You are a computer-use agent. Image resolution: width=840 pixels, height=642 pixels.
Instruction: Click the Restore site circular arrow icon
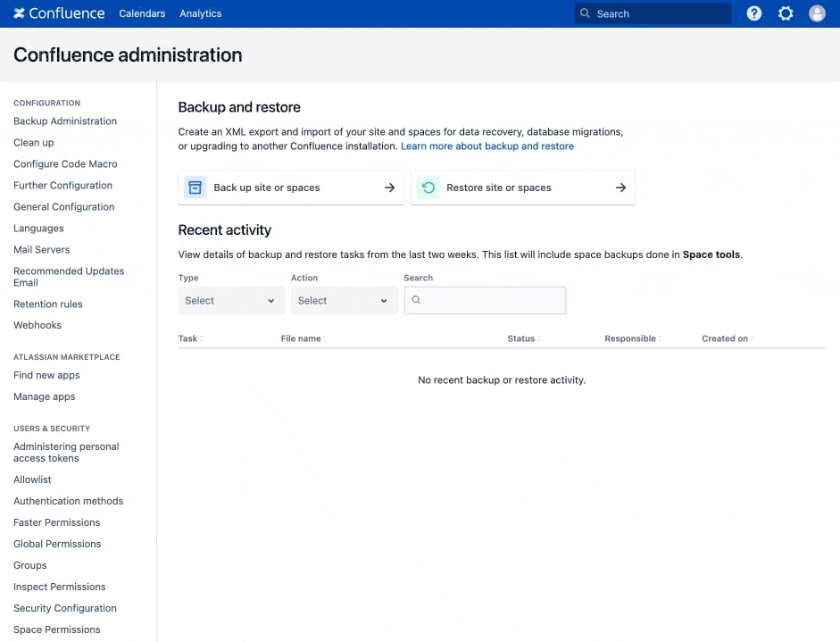(x=428, y=188)
